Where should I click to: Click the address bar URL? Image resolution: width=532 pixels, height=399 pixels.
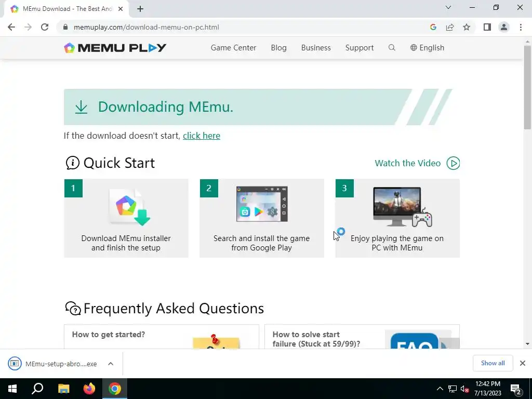click(146, 27)
